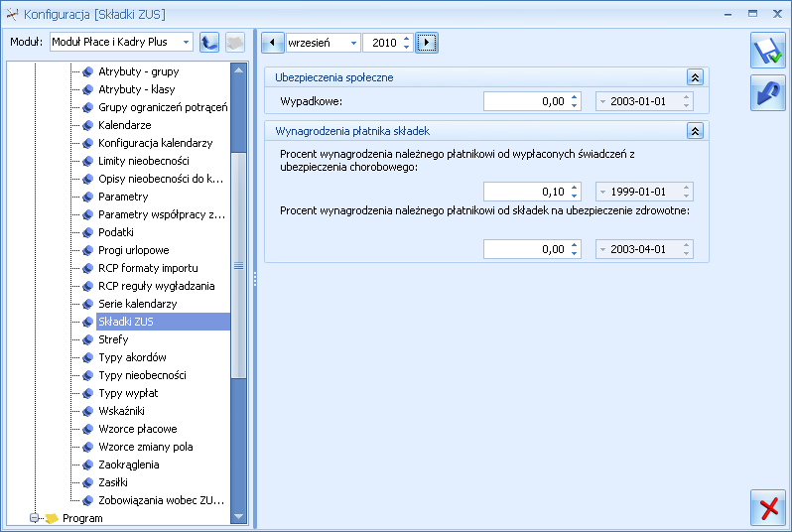The width and height of the screenshot is (792, 532).
Task: Click icon next to Atrybuty - grupy
Action: pos(88,71)
